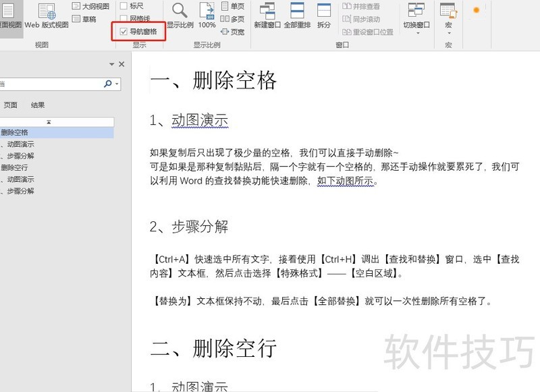Switch to Web 版式视图 layout

47,16
